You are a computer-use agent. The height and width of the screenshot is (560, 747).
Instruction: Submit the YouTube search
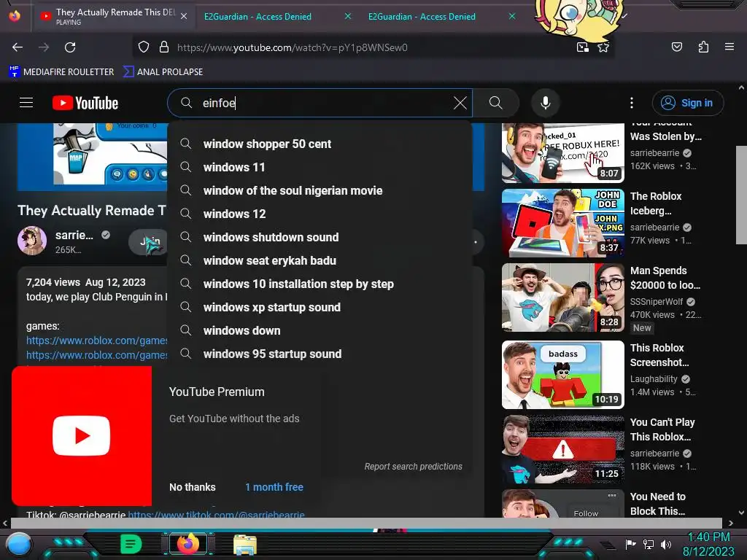point(496,103)
